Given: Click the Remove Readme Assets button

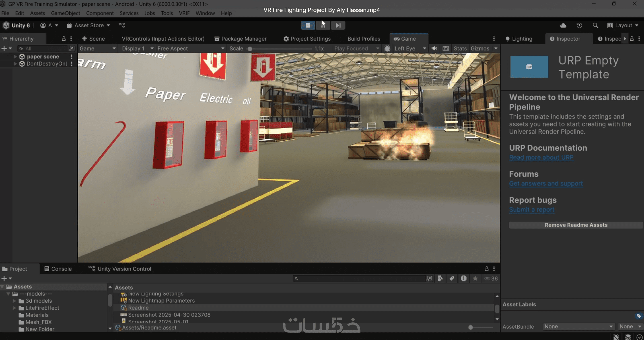Looking at the screenshot, I should 576,225.
